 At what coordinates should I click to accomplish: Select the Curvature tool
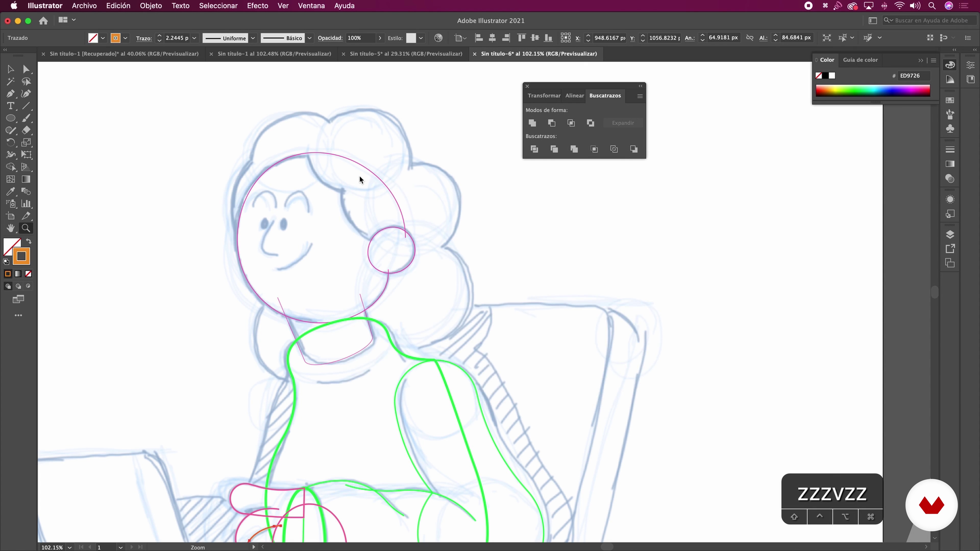coord(26,94)
